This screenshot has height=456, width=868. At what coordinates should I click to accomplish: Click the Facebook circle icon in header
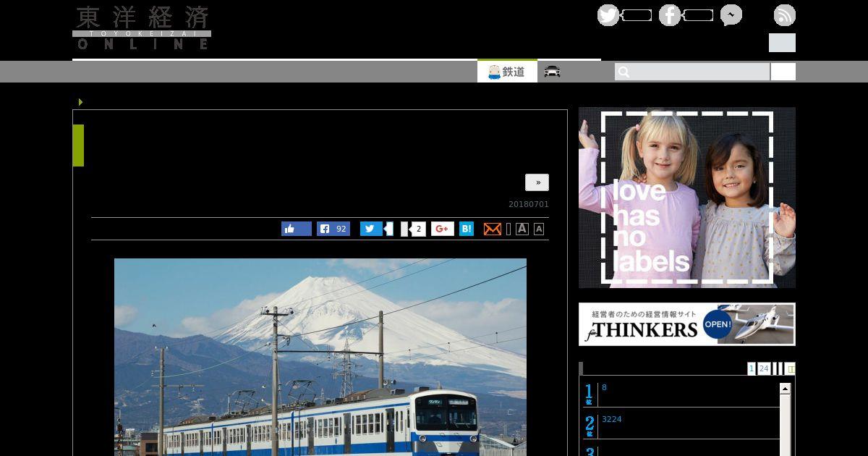670,15
